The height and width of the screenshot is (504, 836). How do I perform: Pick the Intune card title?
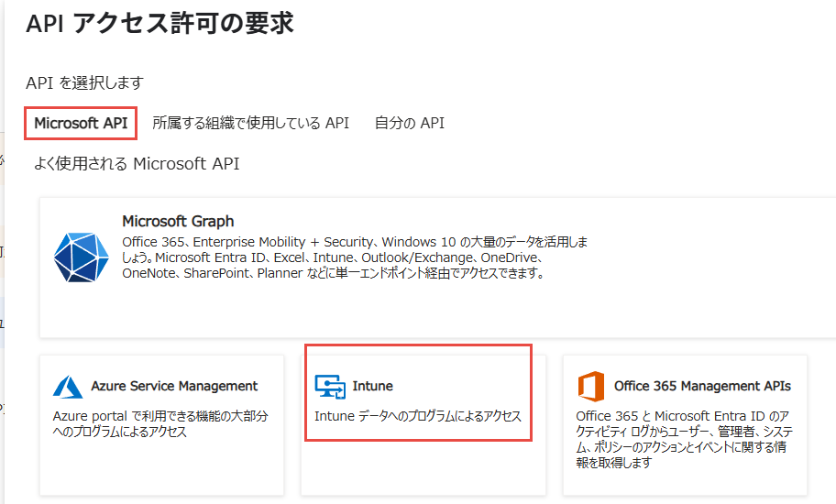coord(372,387)
